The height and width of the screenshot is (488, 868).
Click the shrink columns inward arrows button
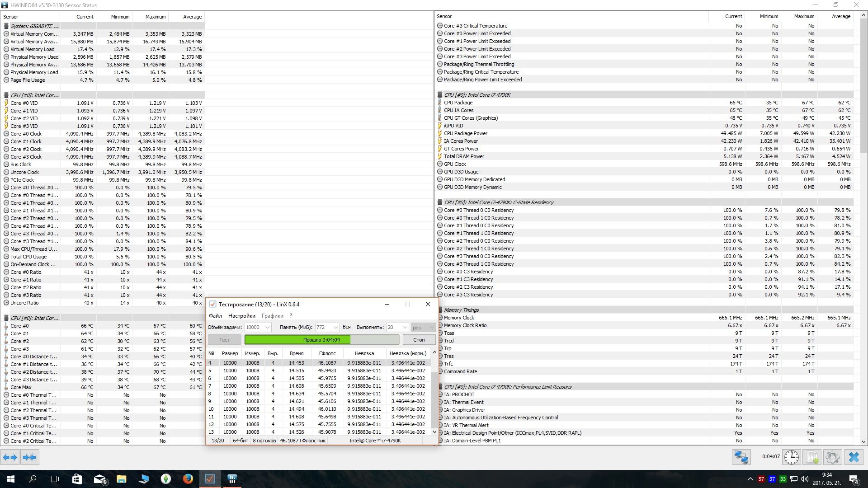[30, 457]
